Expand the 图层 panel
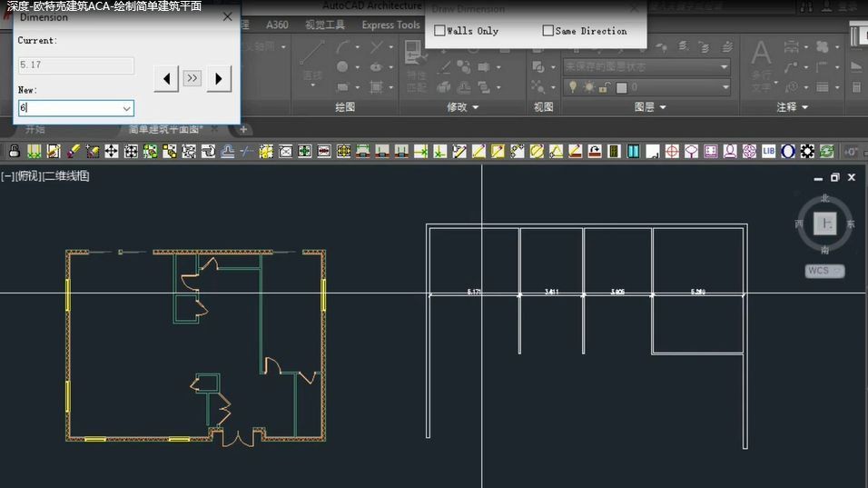The width and height of the screenshot is (868, 488). [650, 107]
